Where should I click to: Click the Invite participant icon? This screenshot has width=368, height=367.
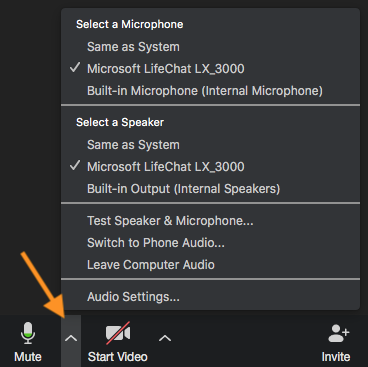338,333
